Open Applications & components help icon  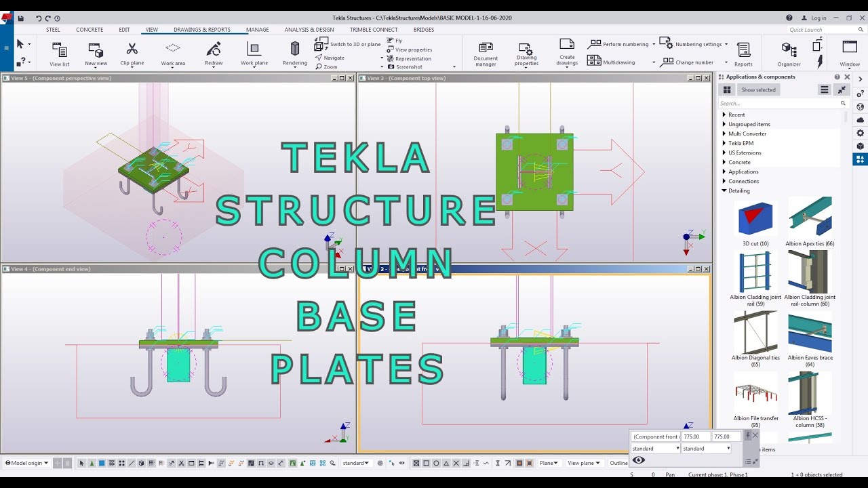[x=837, y=77]
